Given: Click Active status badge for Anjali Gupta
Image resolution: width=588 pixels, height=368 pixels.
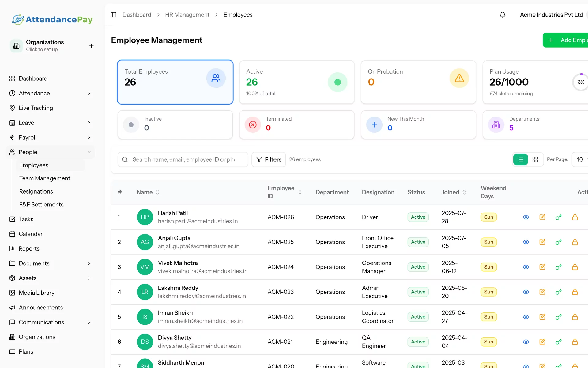Looking at the screenshot, I should tap(418, 242).
